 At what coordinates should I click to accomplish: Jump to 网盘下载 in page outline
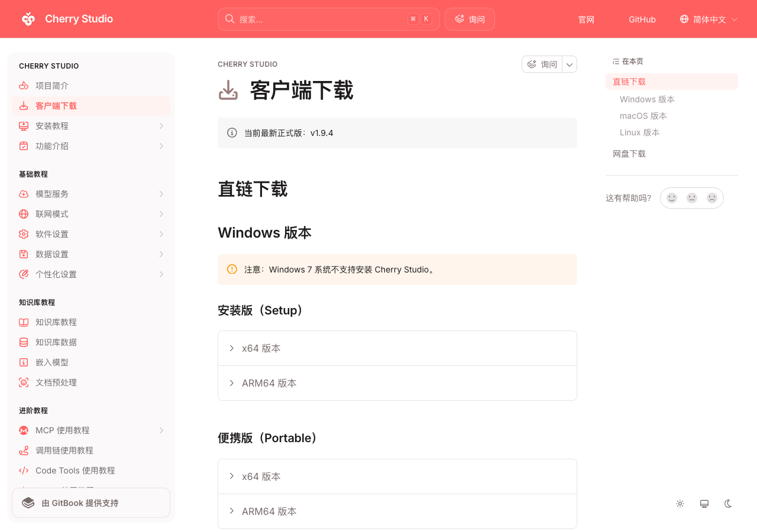coord(629,154)
